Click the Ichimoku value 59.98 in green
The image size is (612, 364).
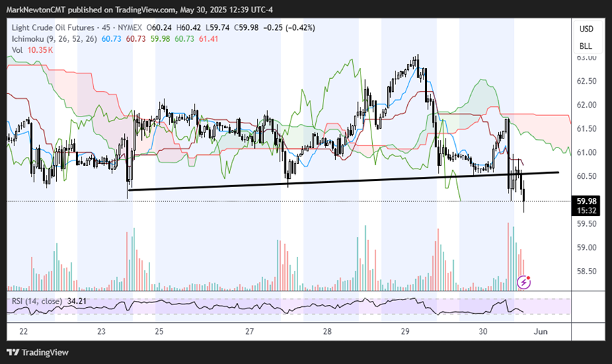click(x=160, y=39)
